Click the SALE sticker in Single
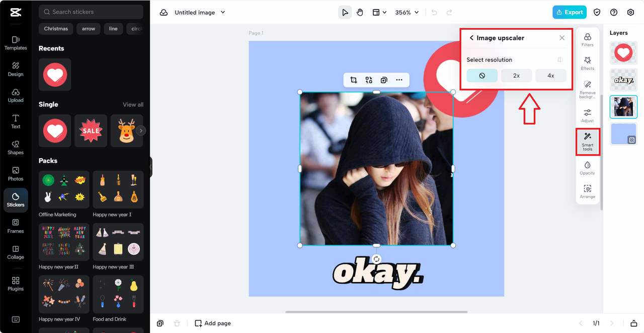The image size is (644, 333). point(91,130)
